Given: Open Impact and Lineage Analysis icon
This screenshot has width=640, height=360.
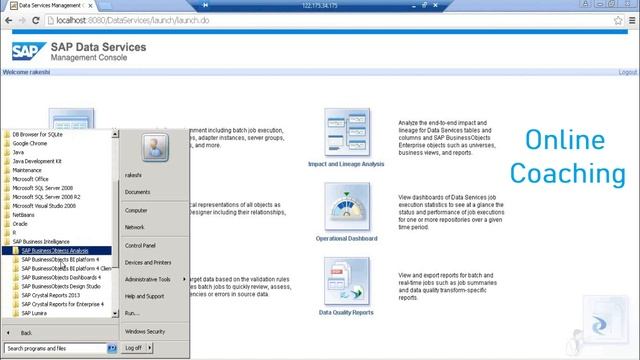Looking at the screenshot, I should 347,132.
